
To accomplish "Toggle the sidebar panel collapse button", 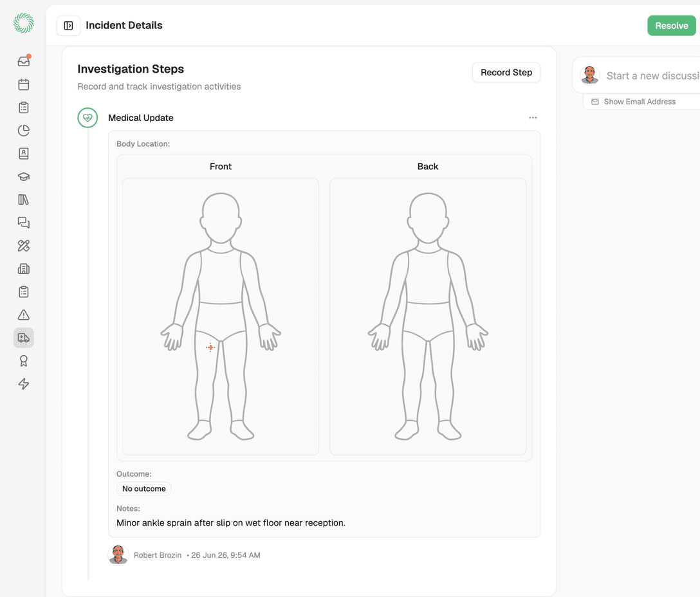I will pos(68,26).
